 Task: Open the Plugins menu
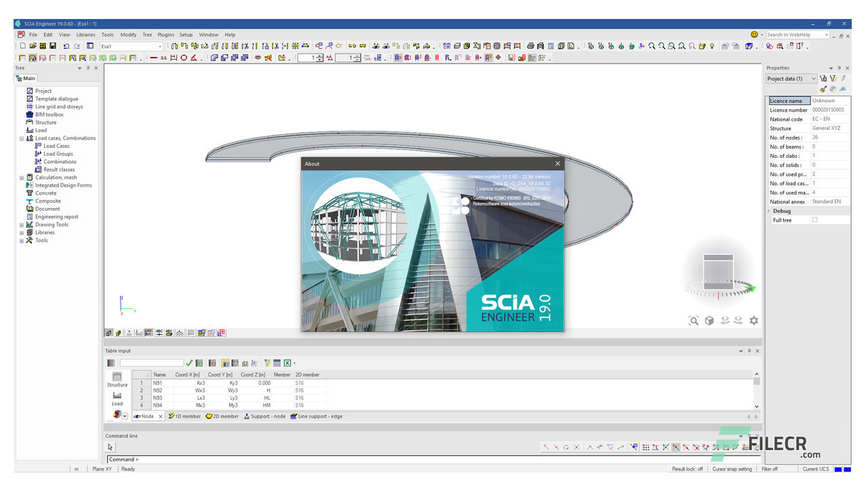tap(165, 35)
